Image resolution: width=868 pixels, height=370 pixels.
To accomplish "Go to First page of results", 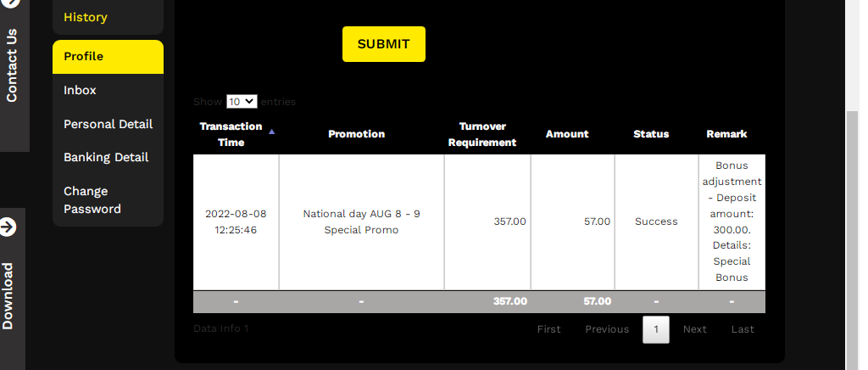I will (548, 329).
